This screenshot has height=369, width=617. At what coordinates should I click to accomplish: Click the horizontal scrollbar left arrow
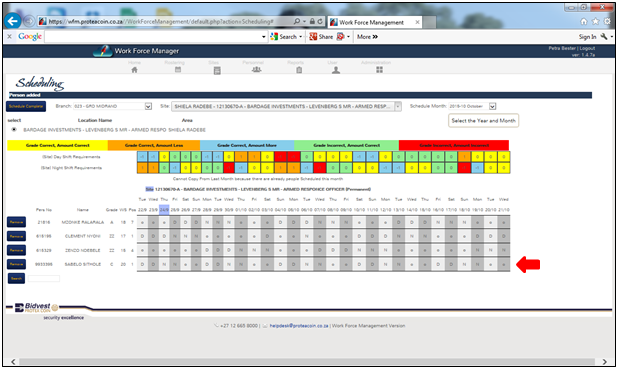tap(13, 362)
